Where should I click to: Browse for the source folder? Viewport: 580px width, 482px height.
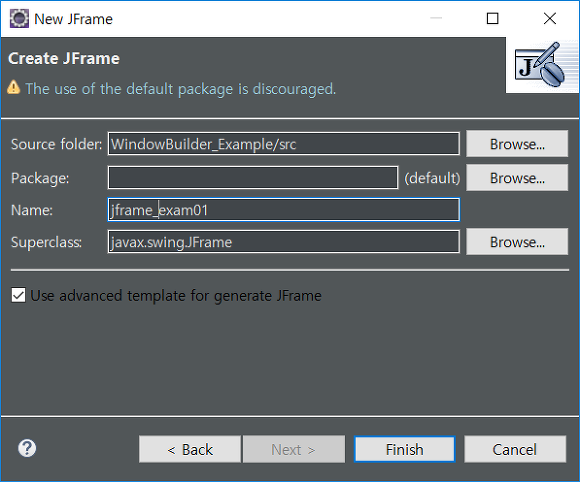pyautogui.click(x=517, y=144)
